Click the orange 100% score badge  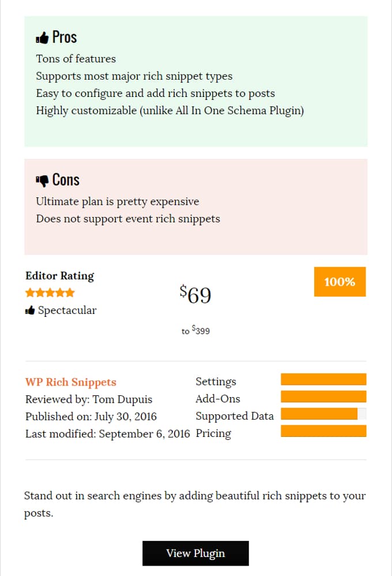point(340,282)
